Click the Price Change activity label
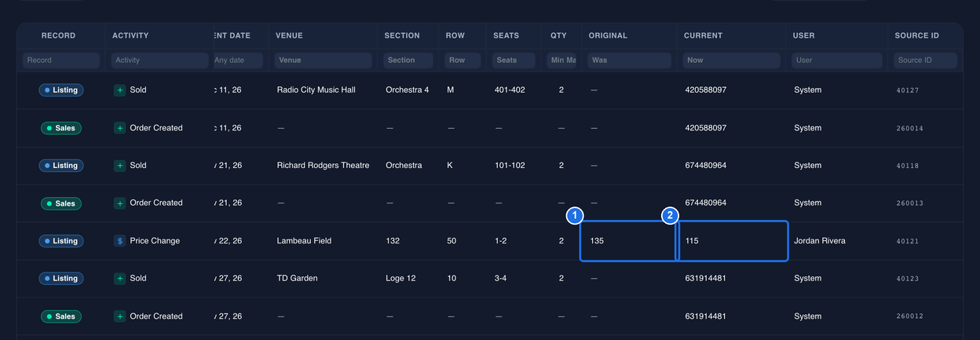980x340 pixels. pyautogui.click(x=155, y=241)
